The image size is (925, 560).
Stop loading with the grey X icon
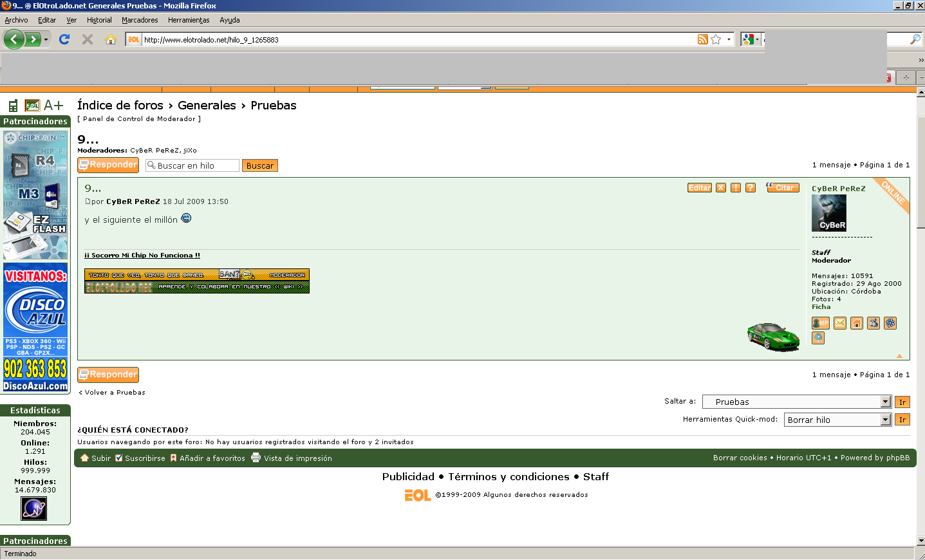(88, 39)
